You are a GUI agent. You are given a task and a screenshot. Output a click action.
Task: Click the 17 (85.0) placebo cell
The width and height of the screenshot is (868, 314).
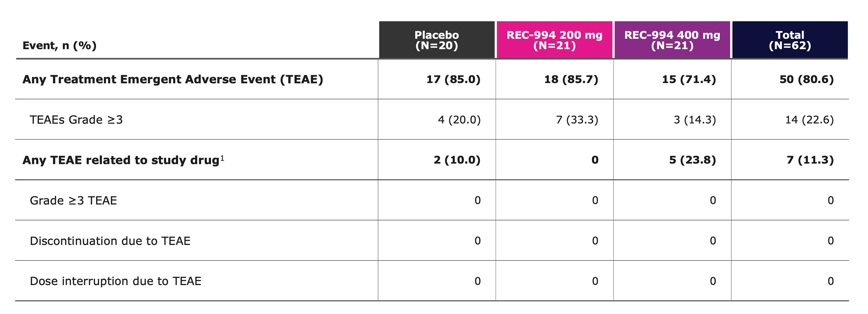point(453,79)
